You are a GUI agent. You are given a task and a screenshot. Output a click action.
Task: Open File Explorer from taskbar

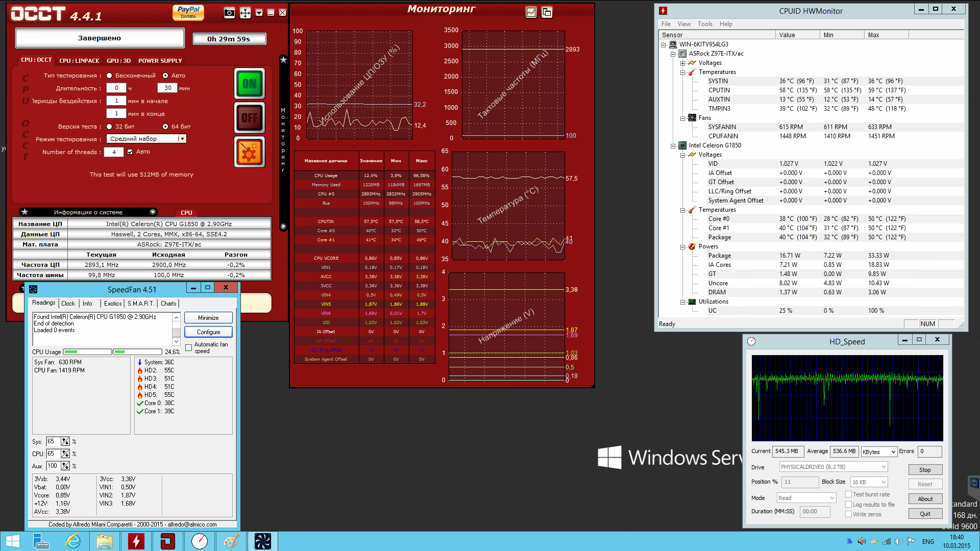pyautogui.click(x=105, y=541)
